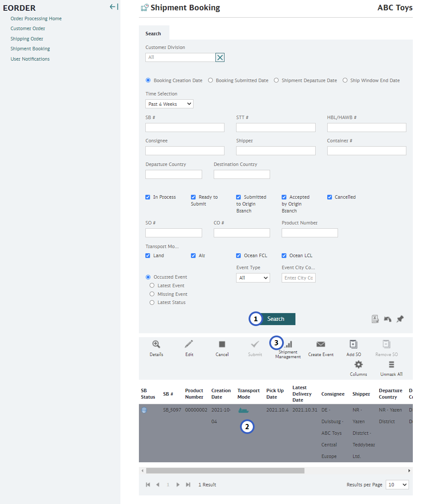Viewport: 421px width, 504px height.
Task: Select the Edit pencil icon
Action: [189, 344]
